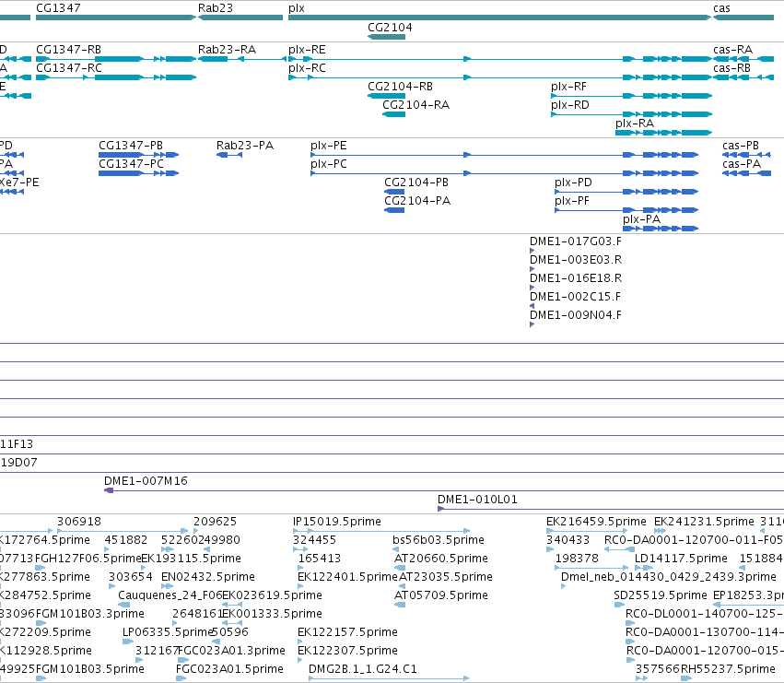
Task: Select the plx-PD protein
Action: tap(626, 192)
